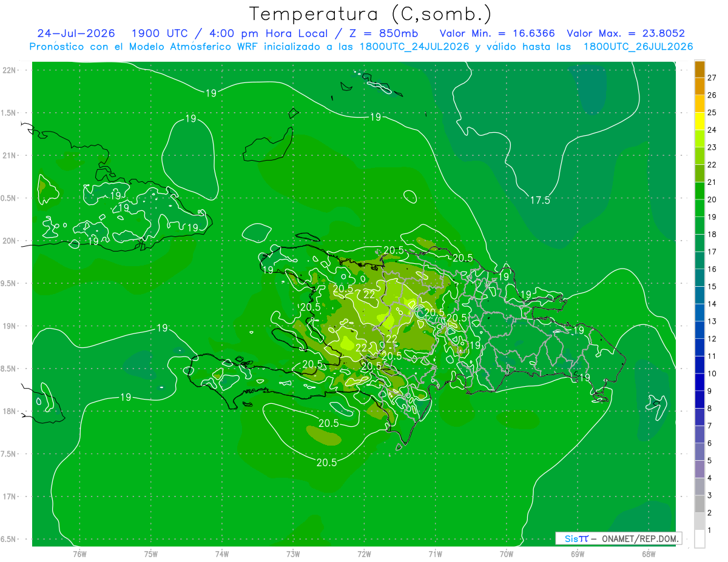Screen dimensions: 728x562
Task: Click the '9.5N' latitude axis label
Action: (x=9, y=283)
